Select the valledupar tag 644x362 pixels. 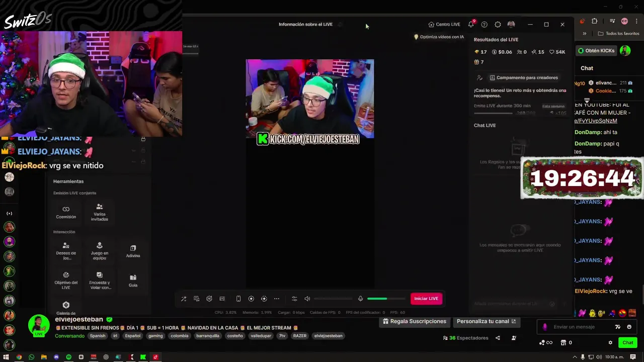click(261, 336)
